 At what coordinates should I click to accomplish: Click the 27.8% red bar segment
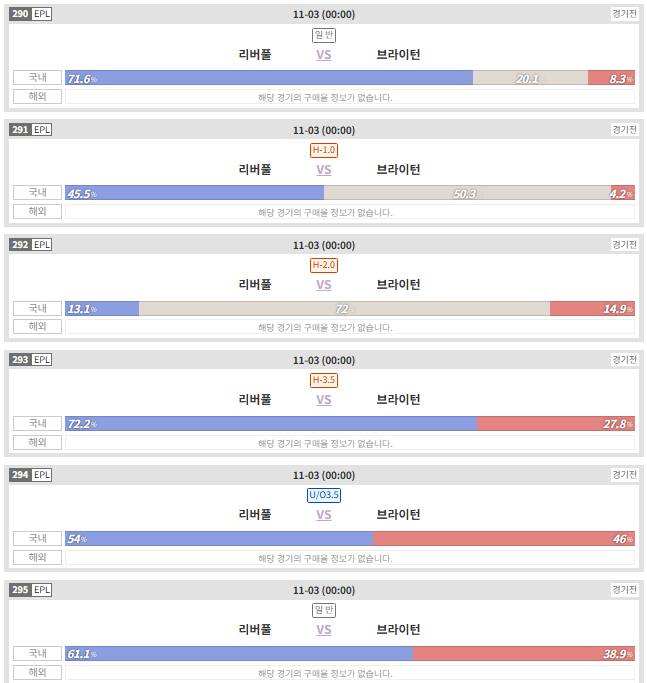coord(556,423)
